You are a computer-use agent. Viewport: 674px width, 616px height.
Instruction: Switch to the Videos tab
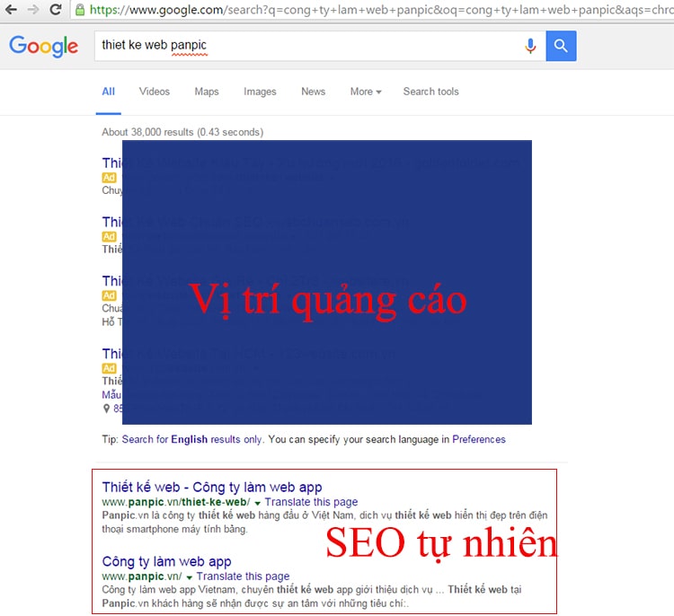pyautogui.click(x=155, y=92)
